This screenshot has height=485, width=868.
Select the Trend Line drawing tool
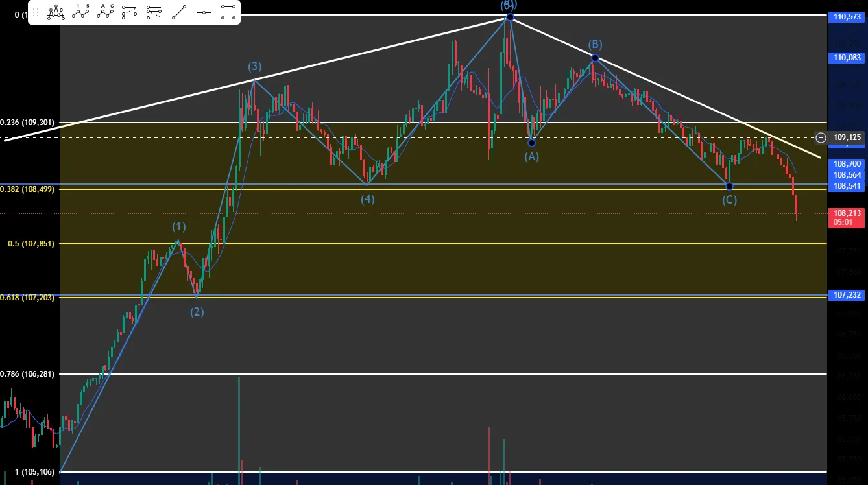click(179, 12)
